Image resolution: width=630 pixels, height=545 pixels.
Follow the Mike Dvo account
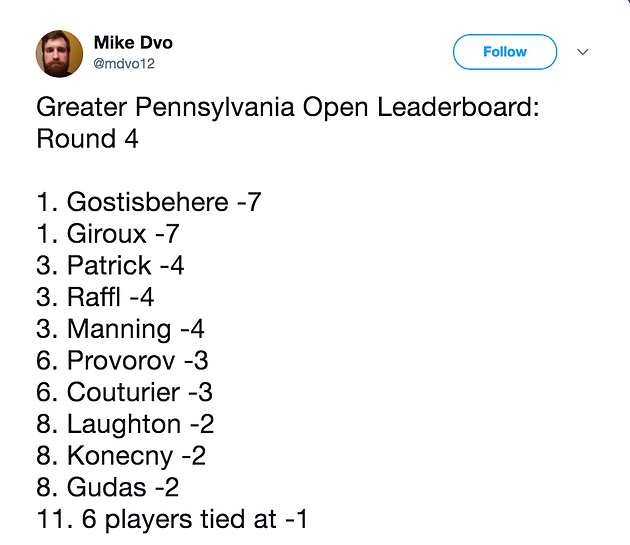click(x=505, y=52)
